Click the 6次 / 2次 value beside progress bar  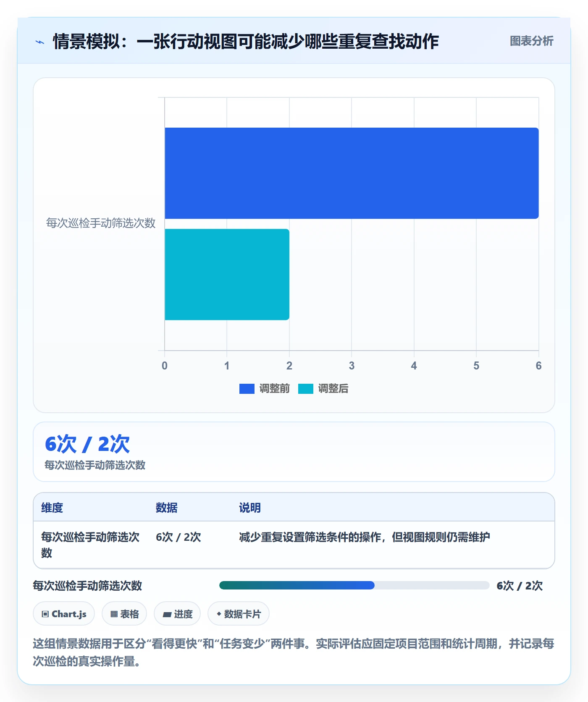[520, 586]
